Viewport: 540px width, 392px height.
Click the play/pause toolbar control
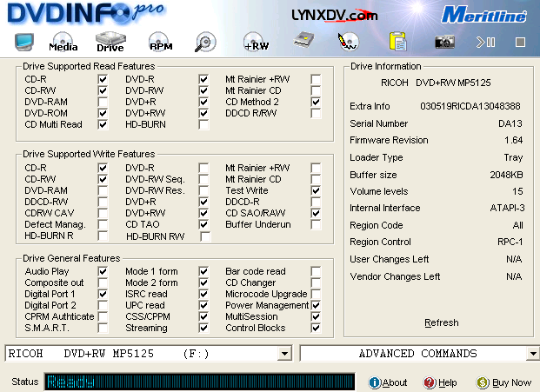coord(485,43)
